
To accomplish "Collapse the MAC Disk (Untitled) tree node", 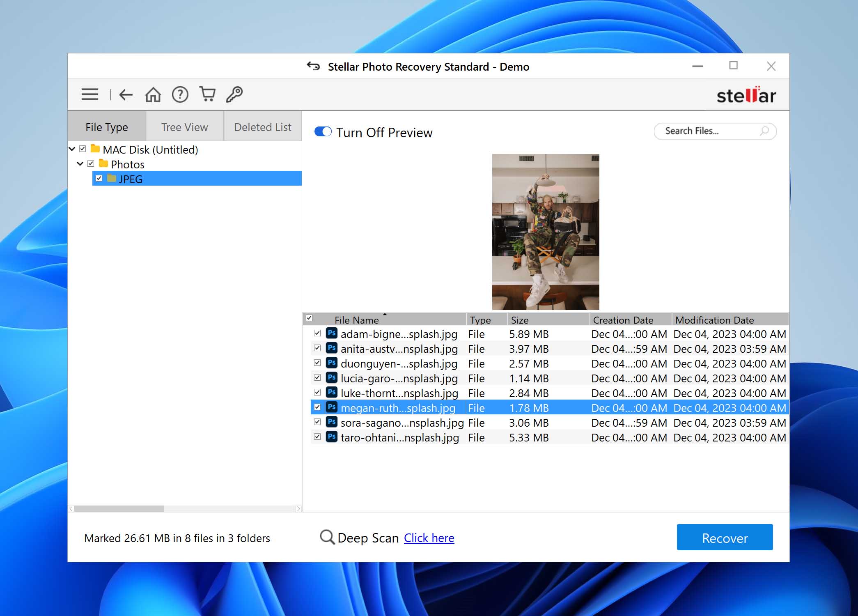I will tap(72, 149).
